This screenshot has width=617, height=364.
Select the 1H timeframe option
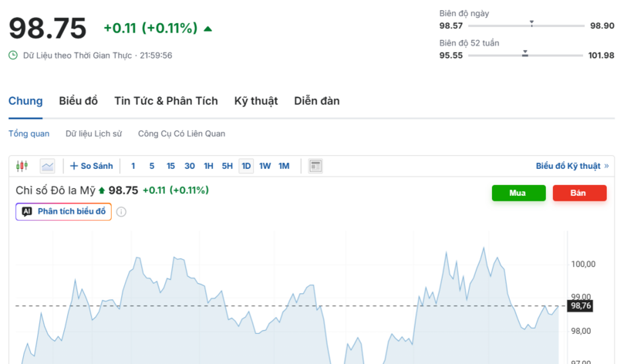coord(208,166)
